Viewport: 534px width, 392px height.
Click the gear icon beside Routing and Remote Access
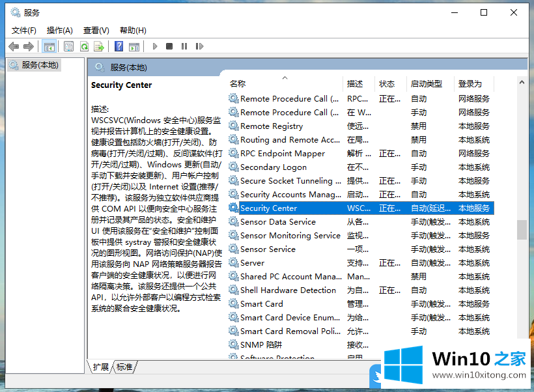[x=233, y=139]
